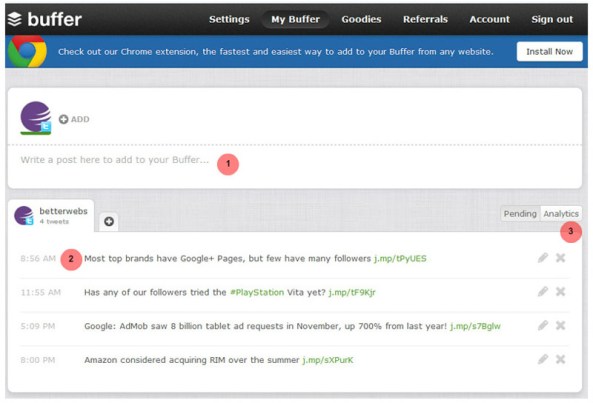
Task: Click the Buffer logo in the header
Action: tap(45, 19)
